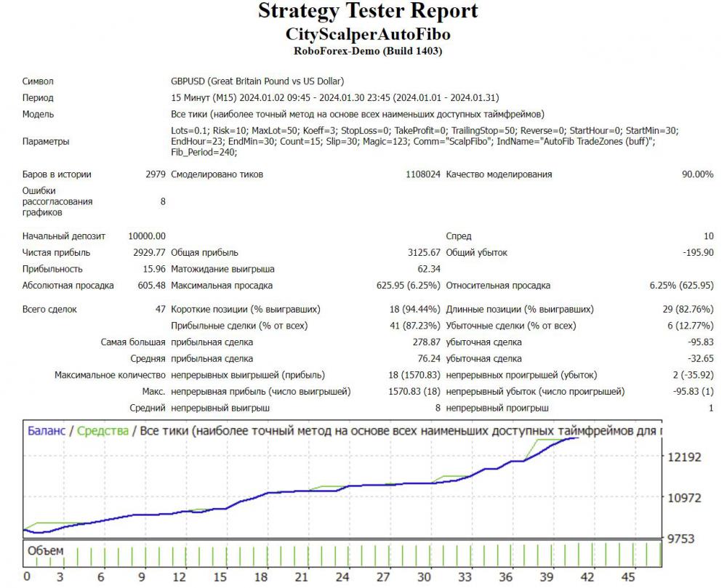Click the relative drawdown value 6.25% (625.95)
The height and width of the screenshot is (588, 727).
(681, 286)
